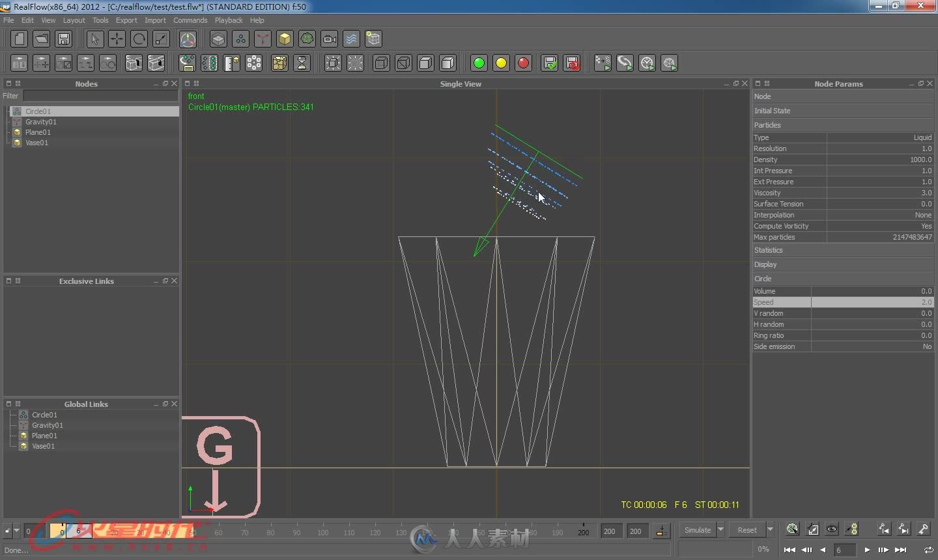Click the eye icon near Reset
Screen dimensions: 938x560
(832, 529)
